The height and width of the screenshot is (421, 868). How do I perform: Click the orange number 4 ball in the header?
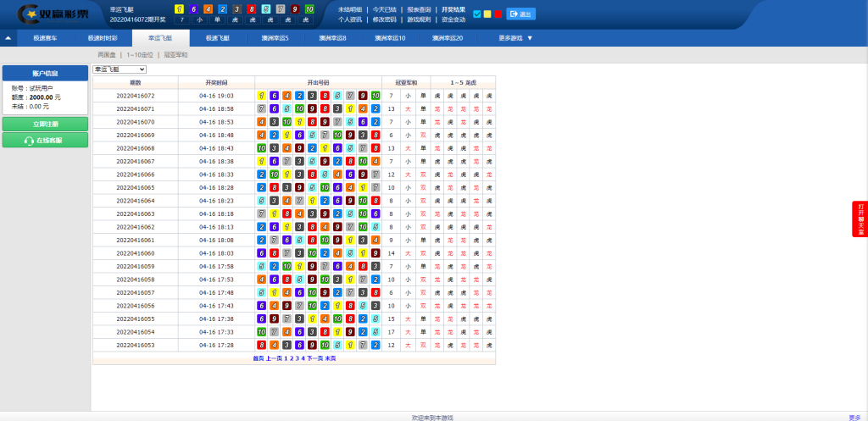coord(209,8)
